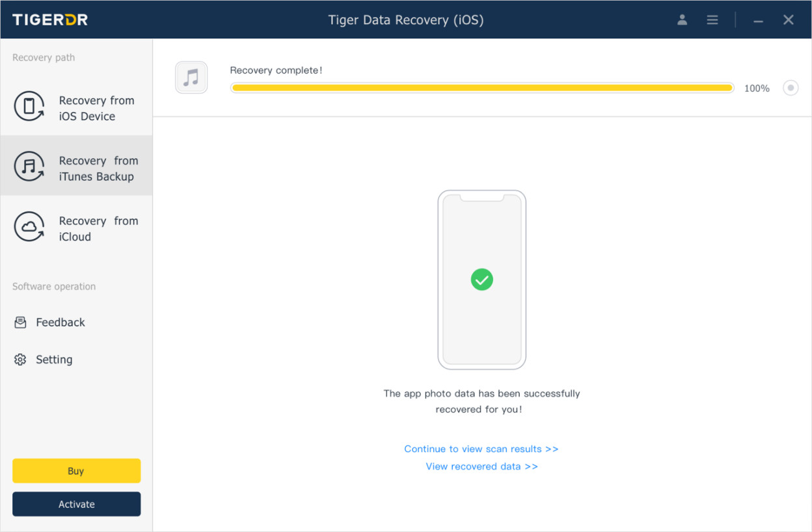Click the Feedback envelope icon
Viewport: 812px width, 532px height.
[x=20, y=323]
